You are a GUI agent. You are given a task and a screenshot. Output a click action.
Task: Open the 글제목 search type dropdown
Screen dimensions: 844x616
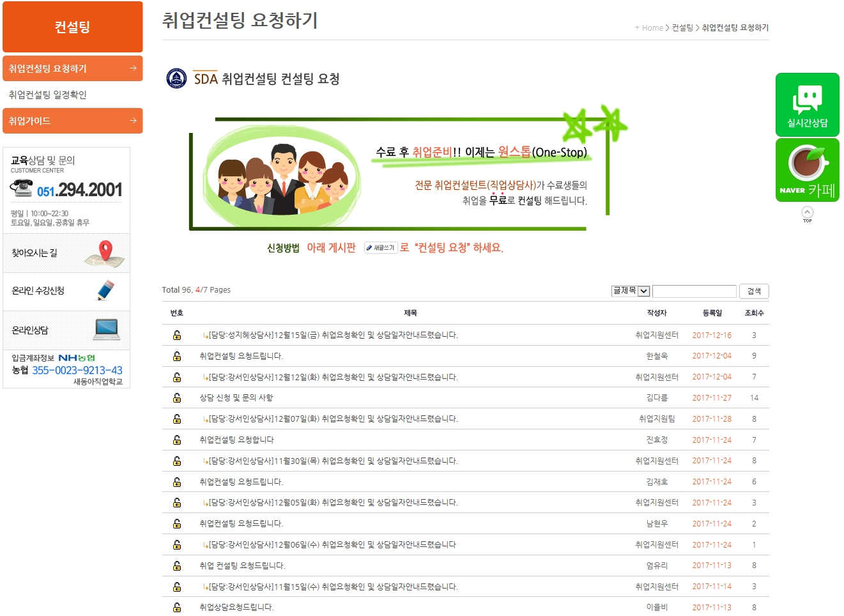(630, 291)
